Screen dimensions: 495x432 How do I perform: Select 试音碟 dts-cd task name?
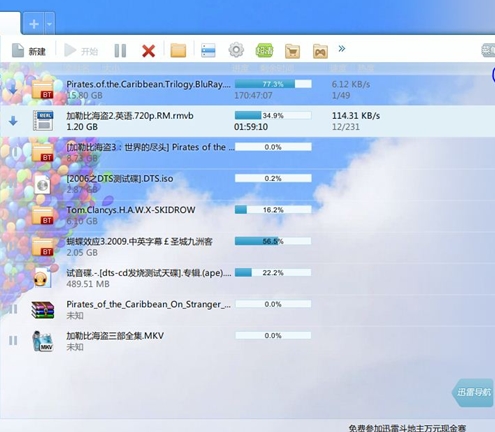tap(149, 273)
